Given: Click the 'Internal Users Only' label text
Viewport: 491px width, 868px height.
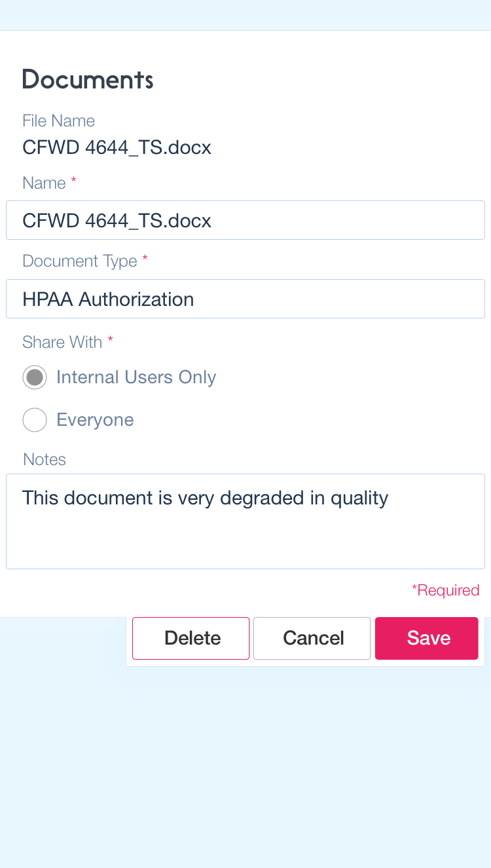Looking at the screenshot, I should pyautogui.click(x=136, y=377).
